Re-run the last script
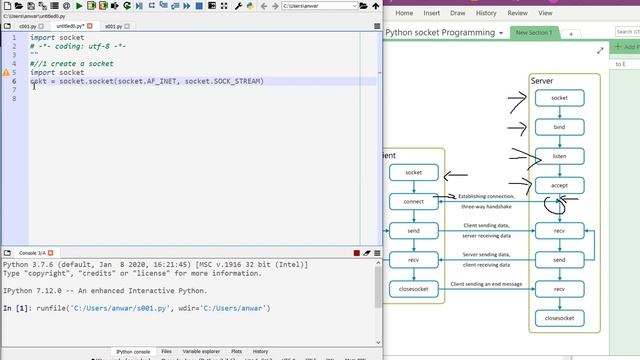 coord(127,6)
